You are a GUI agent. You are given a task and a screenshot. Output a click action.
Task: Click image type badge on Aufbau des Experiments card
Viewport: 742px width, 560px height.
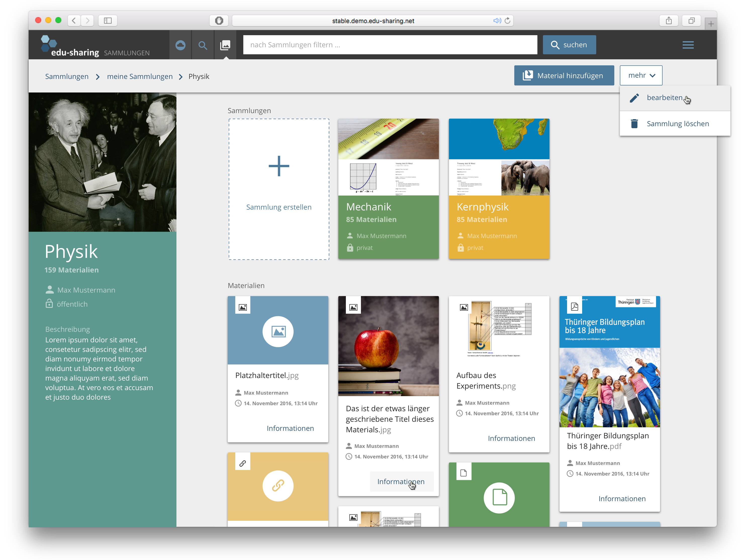click(463, 307)
